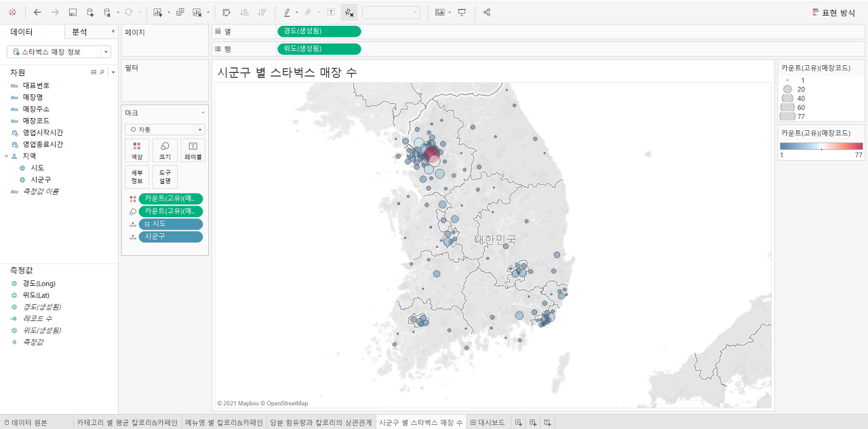Click the 크기 size button
Viewport: 868px width, 429px height.
tap(165, 150)
